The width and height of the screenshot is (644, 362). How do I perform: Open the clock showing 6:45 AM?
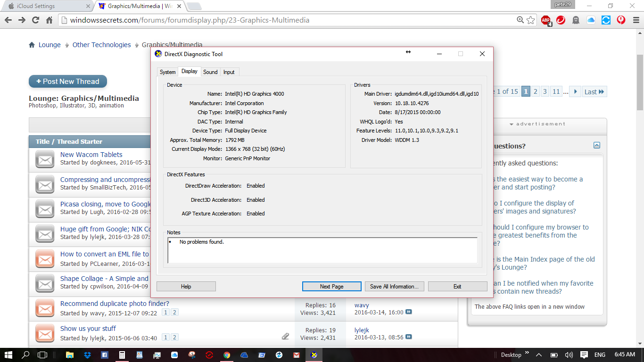[625, 354]
